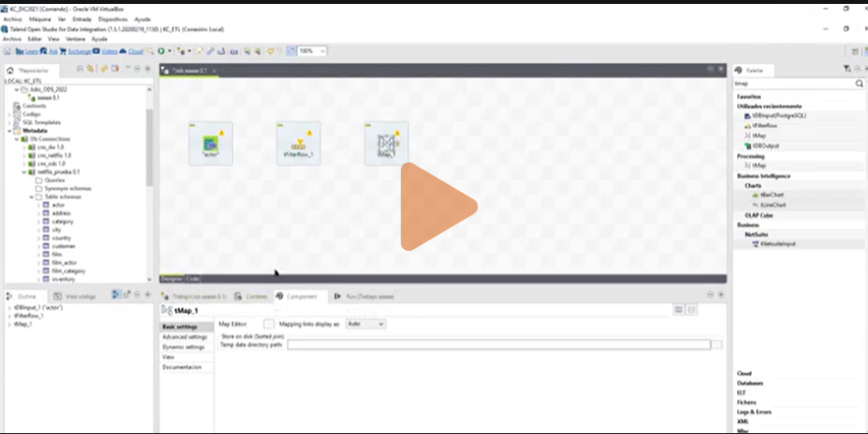Expand the actor table schema
Screen dimensions: 868x434
coord(38,205)
